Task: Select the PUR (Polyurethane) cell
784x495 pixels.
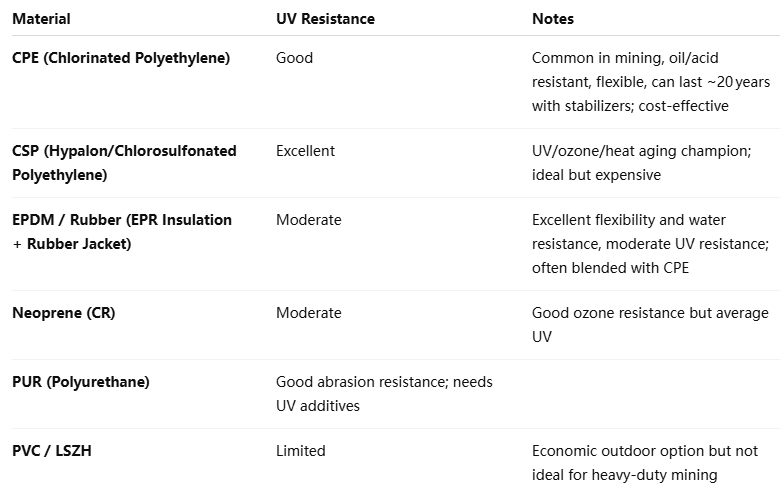Action: click(x=81, y=382)
